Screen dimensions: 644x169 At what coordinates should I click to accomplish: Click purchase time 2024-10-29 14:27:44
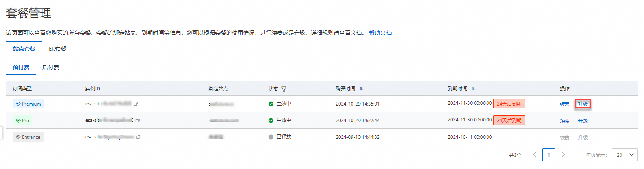(358, 121)
